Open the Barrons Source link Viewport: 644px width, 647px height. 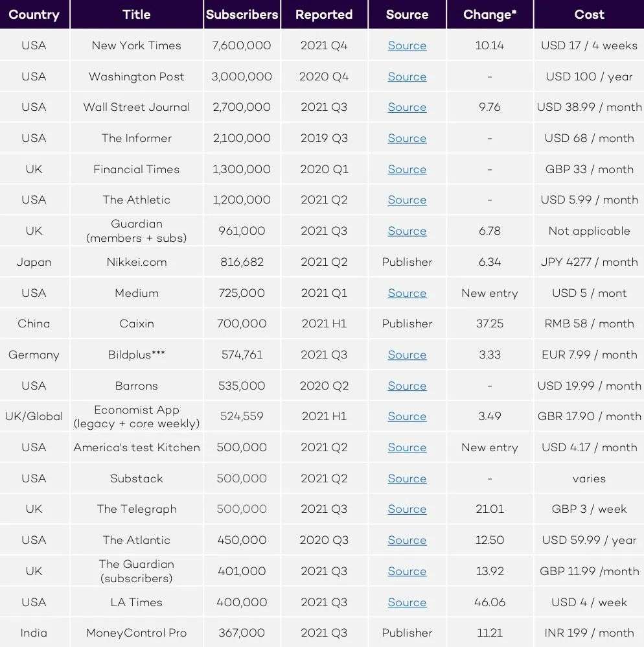407,386
